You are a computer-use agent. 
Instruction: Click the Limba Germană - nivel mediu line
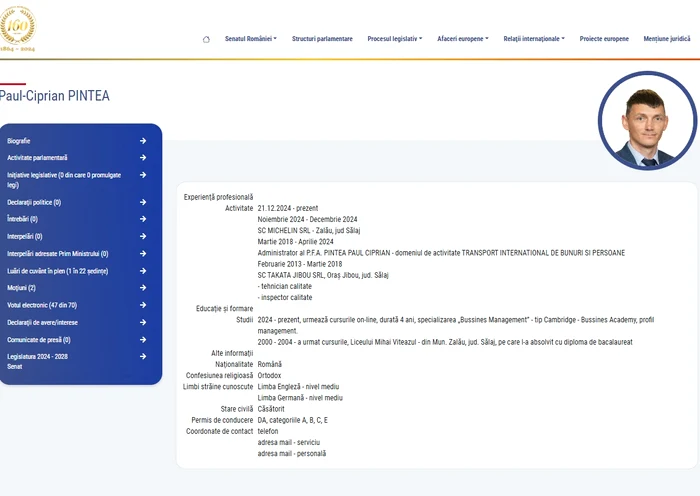coord(300,398)
